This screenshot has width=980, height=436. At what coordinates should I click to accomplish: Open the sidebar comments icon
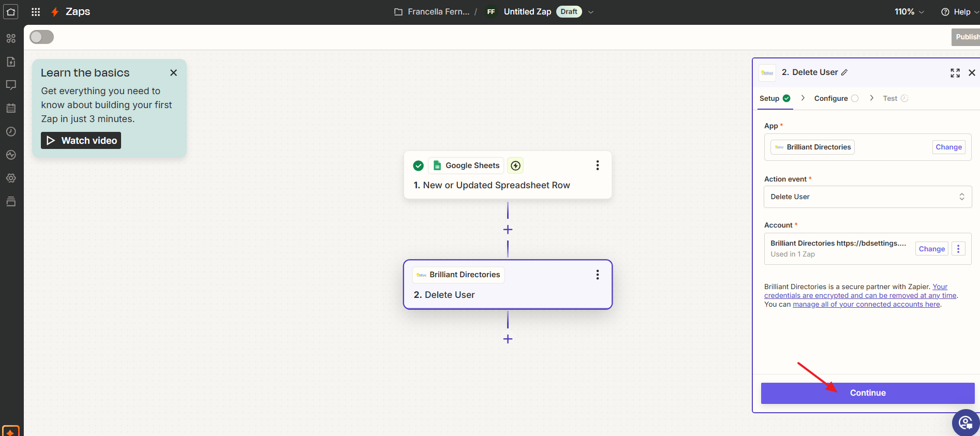[x=11, y=85]
